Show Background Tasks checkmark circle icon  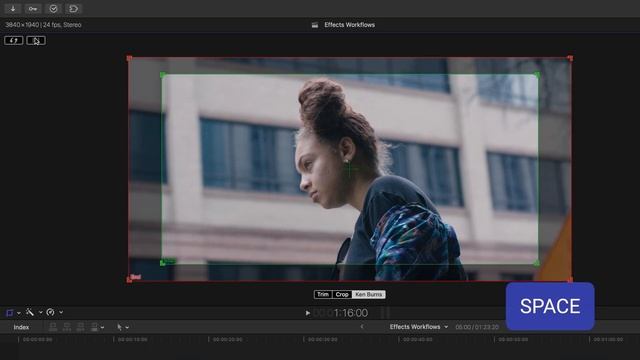pos(53,9)
